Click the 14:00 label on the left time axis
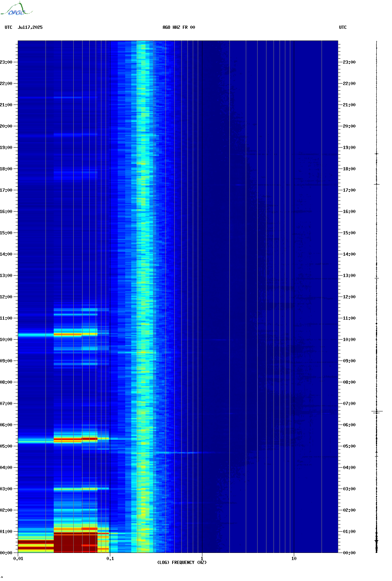This screenshot has height=581, width=392. click(6, 254)
